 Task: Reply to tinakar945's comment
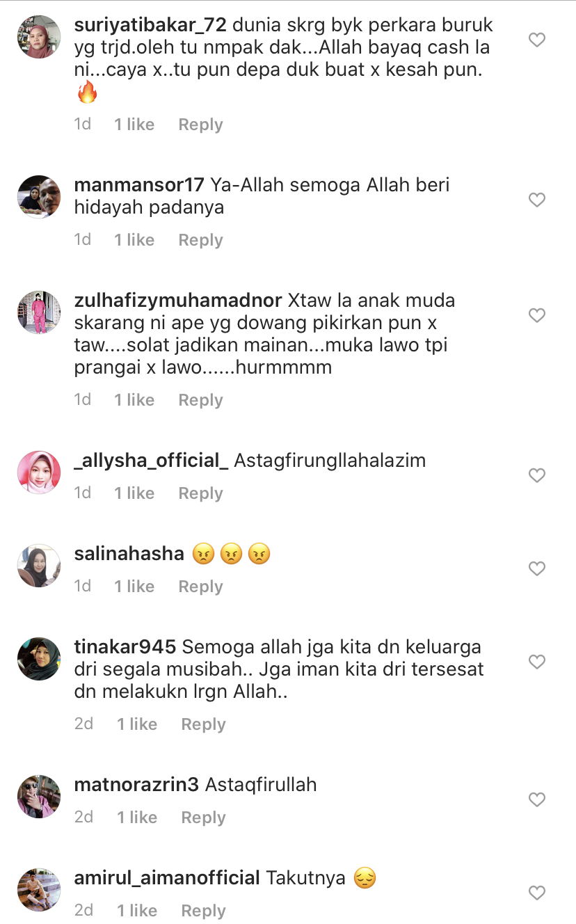click(x=203, y=724)
